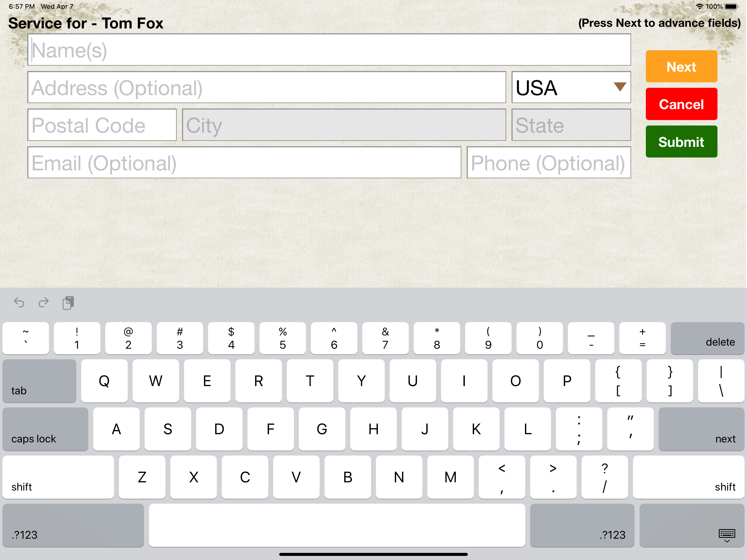This screenshot has height=560, width=747.
Task: Tap the 1 / exclamation key
Action: point(77,338)
